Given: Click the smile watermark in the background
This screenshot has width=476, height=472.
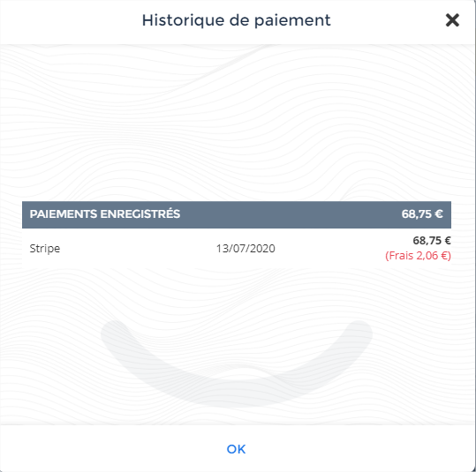Looking at the screenshot, I should pyautogui.click(x=237, y=363).
